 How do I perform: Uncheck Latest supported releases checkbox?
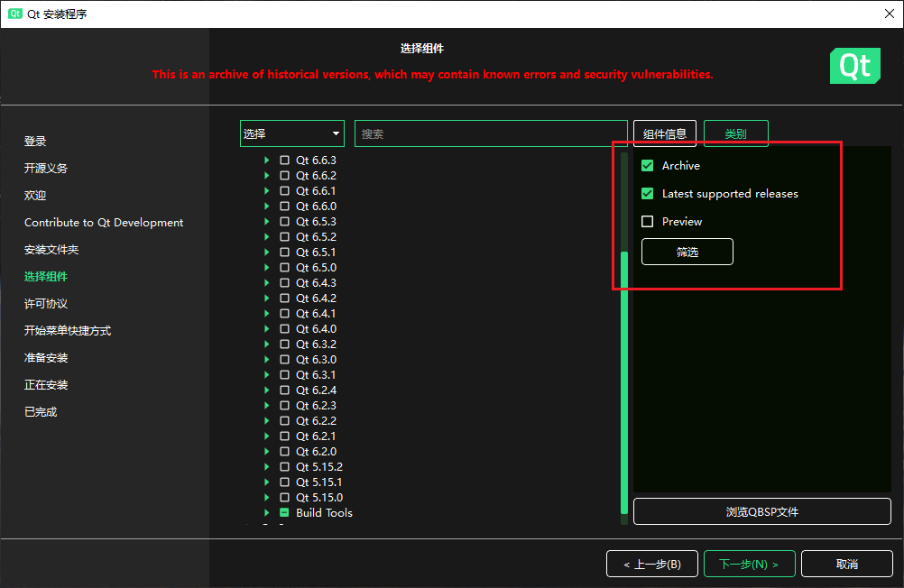647,194
